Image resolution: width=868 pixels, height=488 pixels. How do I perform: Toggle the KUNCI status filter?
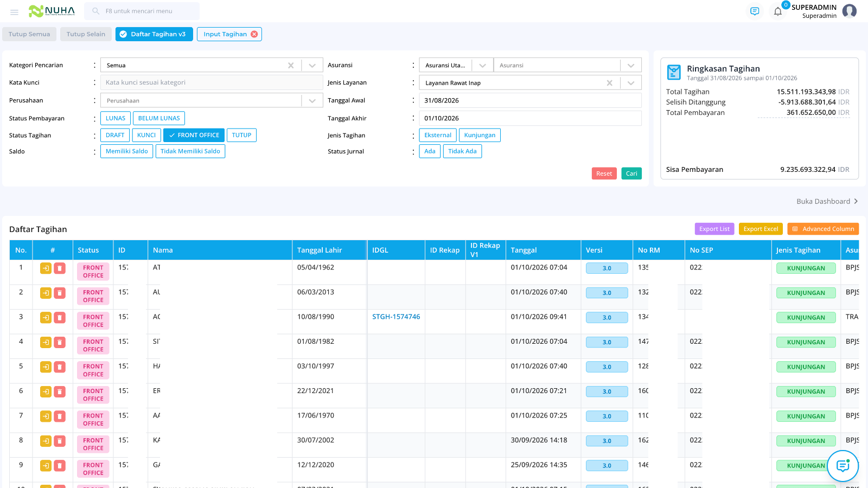[146, 136]
